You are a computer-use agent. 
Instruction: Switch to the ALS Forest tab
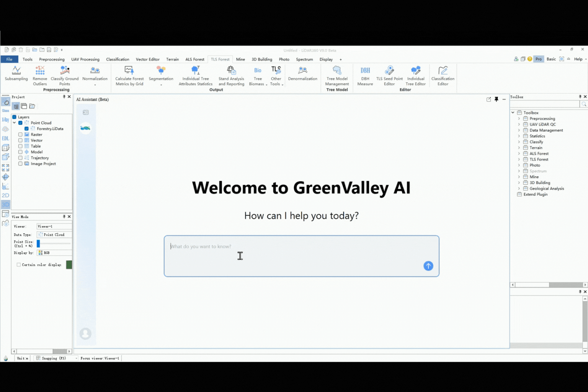195,59
